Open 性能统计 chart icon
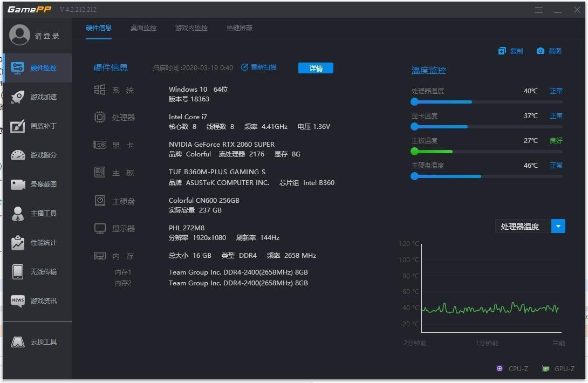Image resolution: width=588 pixels, height=383 pixels. pyautogui.click(x=18, y=243)
